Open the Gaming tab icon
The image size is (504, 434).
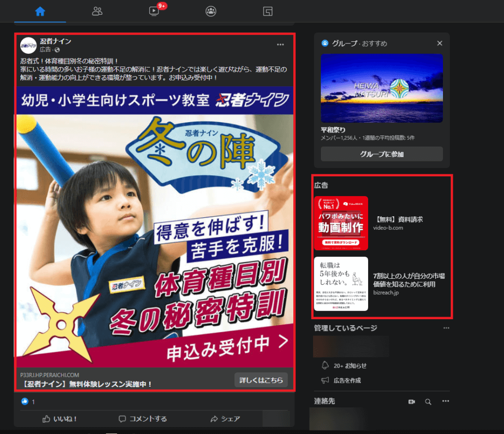268,11
